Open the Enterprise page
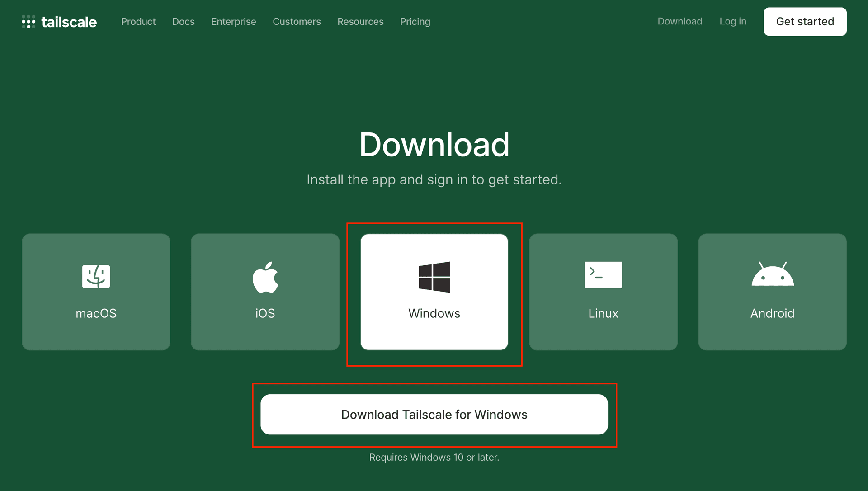This screenshot has height=491, width=868. click(233, 21)
